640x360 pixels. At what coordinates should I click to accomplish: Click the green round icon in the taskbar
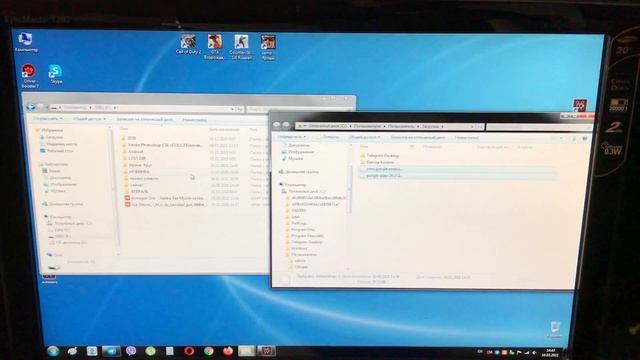[150, 351]
